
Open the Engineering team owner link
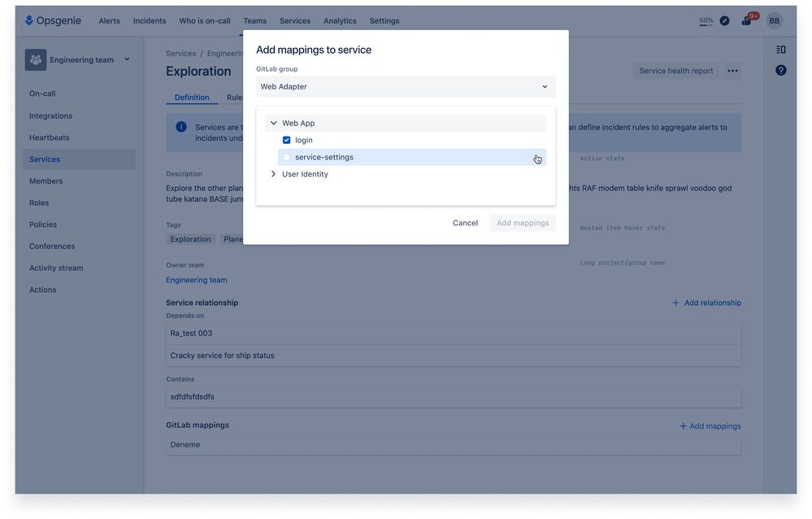pos(196,280)
